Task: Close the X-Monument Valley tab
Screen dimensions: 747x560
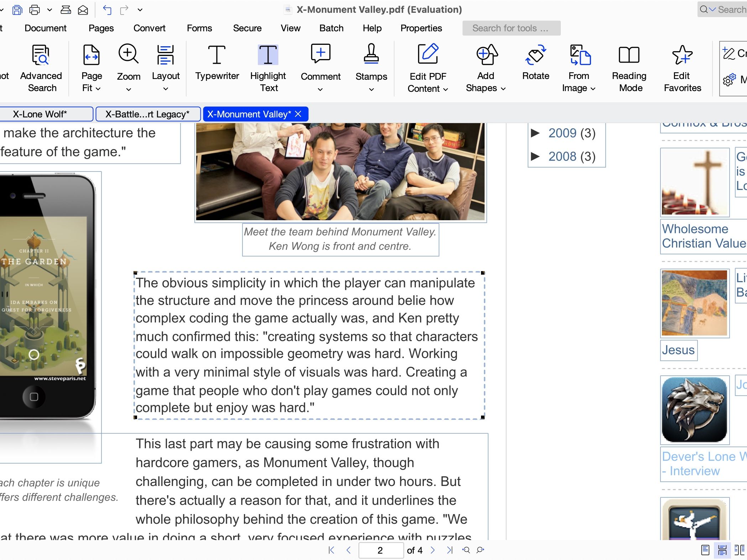Action: tap(298, 114)
